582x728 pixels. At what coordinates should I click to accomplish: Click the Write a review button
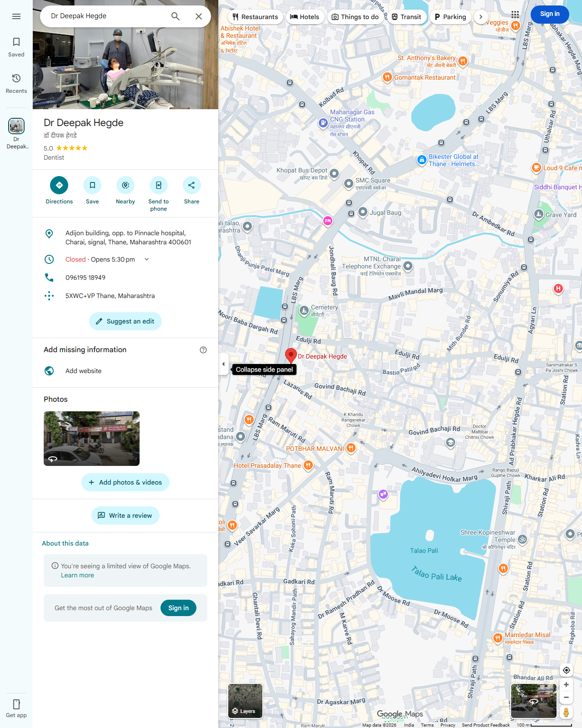(x=125, y=516)
